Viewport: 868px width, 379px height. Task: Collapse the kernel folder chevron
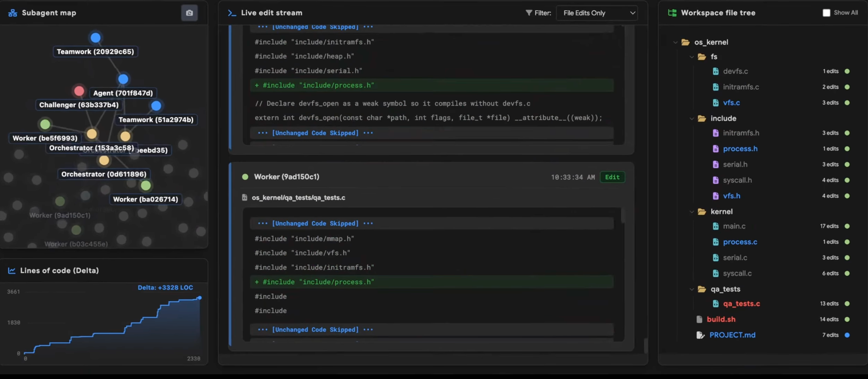click(692, 212)
